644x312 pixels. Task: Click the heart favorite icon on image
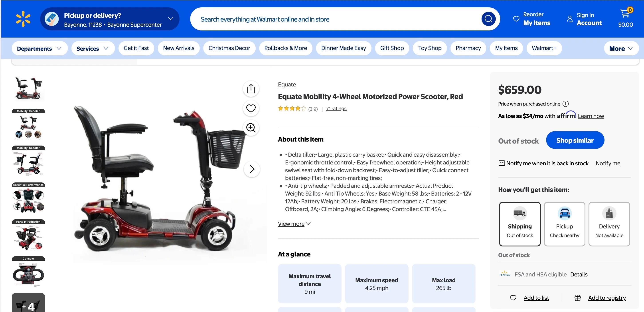(251, 108)
